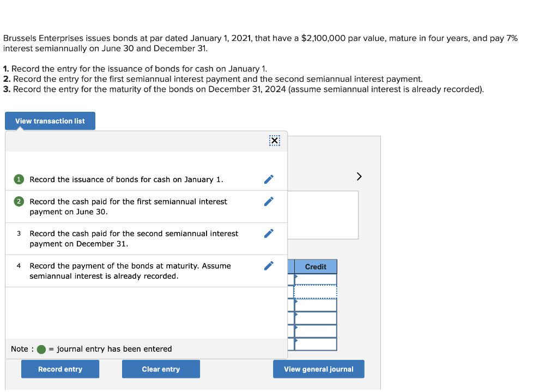Click the green circle marker numbered 2
Viewport: 558px width, 392px height.
[x=19, y=202]
